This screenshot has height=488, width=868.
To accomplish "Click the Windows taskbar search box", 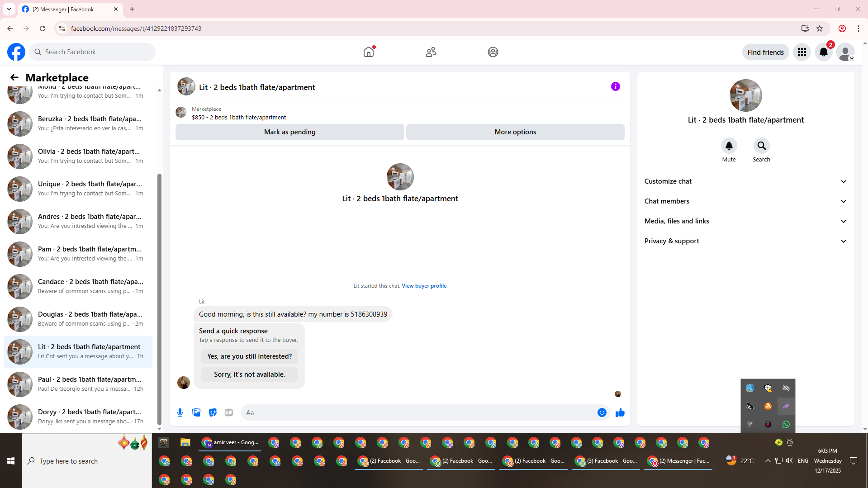I will pos(87,461).
